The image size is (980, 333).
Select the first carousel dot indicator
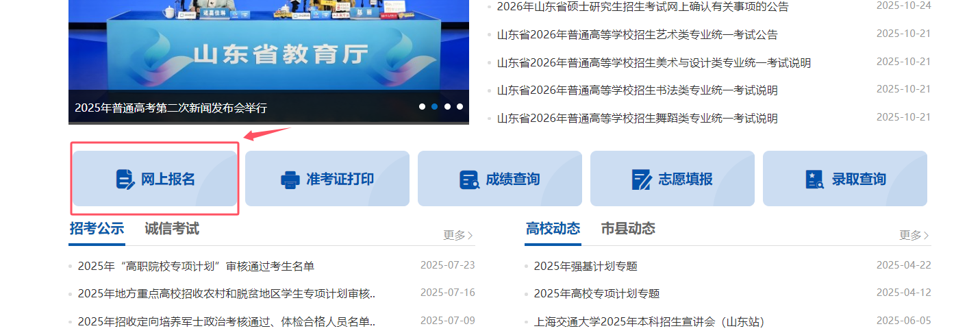(422, 107)
